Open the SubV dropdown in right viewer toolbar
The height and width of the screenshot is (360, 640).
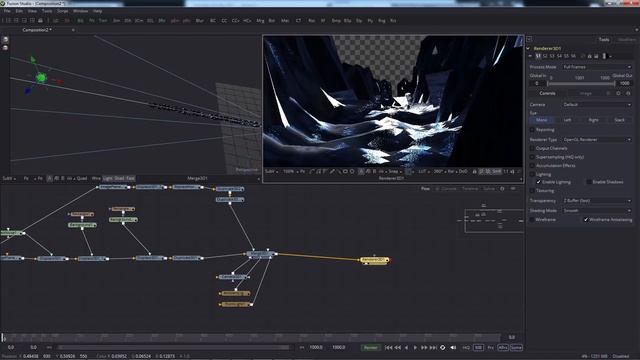point(271,171)
